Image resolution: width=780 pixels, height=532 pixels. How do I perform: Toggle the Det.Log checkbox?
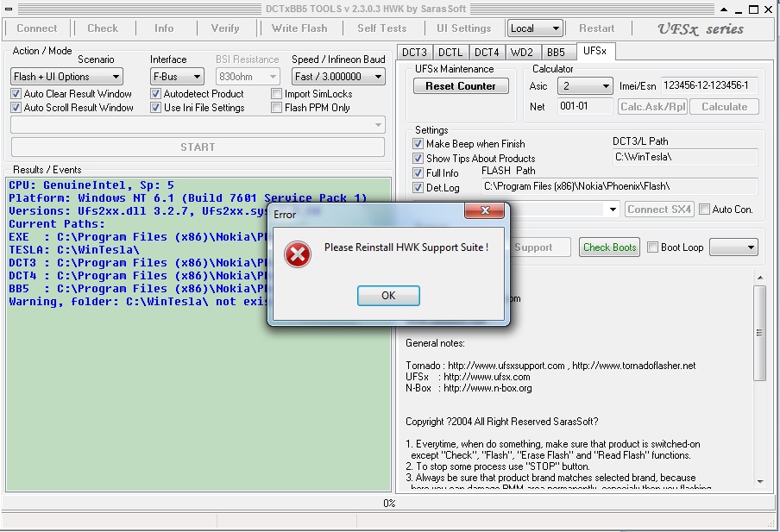[418, 187]
